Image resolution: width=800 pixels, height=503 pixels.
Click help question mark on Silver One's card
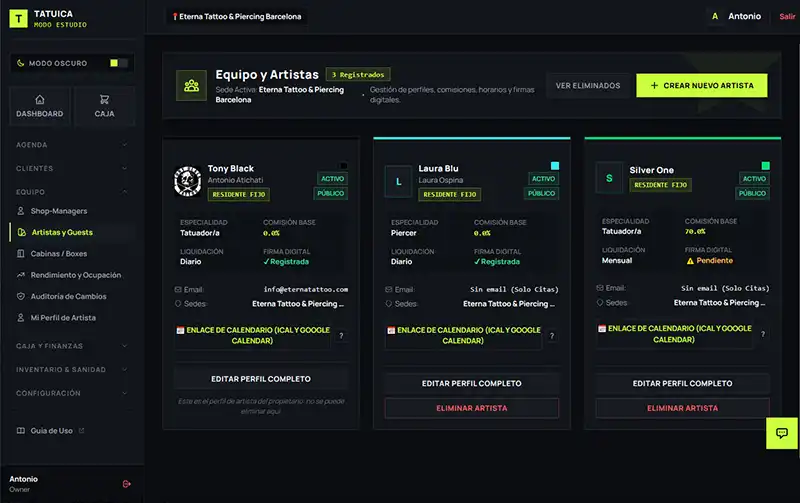763,334
